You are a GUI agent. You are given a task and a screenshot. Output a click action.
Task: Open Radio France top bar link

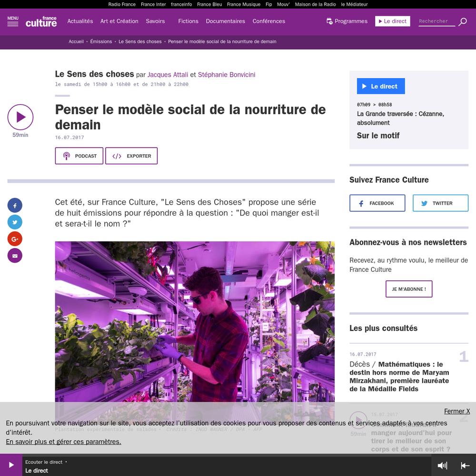pos(122,4)
